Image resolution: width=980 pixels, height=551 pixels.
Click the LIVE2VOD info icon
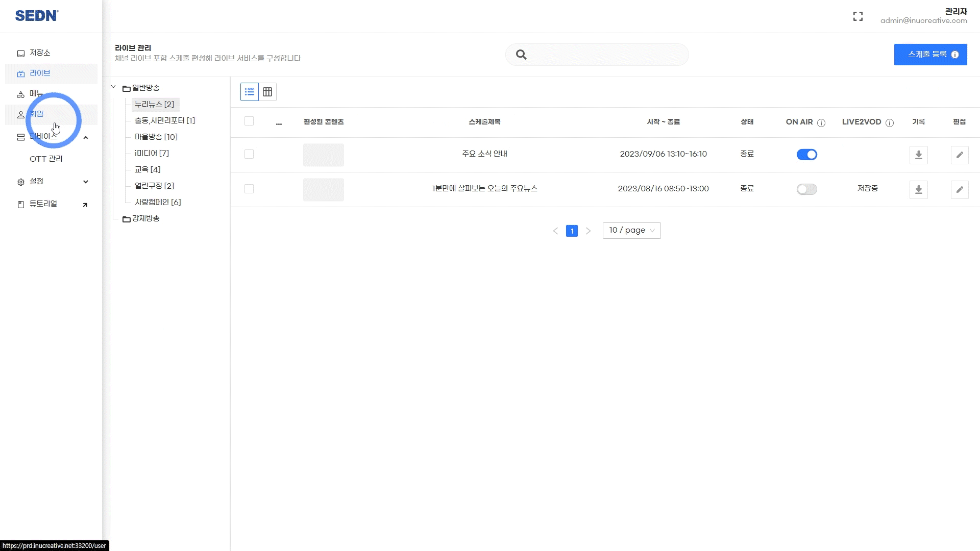(x=890, y=122)
